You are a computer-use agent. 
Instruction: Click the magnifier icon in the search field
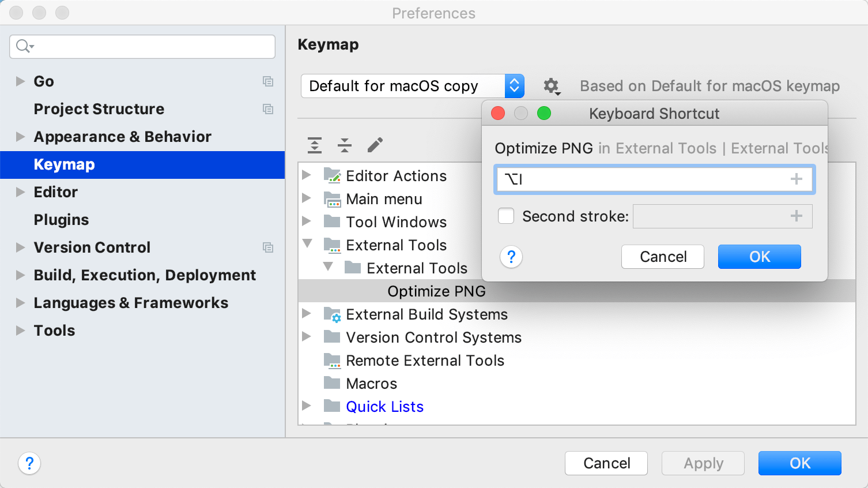[22, 47]
